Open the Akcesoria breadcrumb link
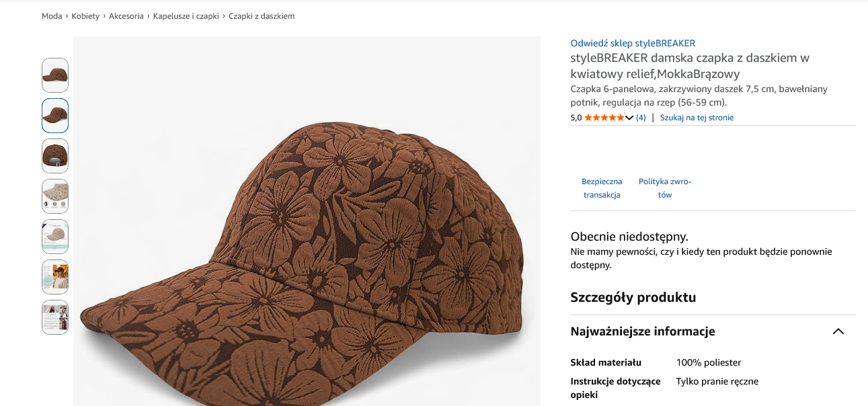This screenshot has width=868, height=406. click(x=126, y=16)
